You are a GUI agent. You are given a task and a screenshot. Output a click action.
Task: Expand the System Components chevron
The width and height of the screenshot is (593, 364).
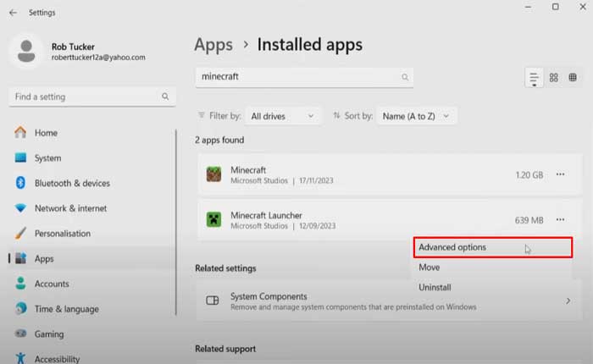click(568, 301)
